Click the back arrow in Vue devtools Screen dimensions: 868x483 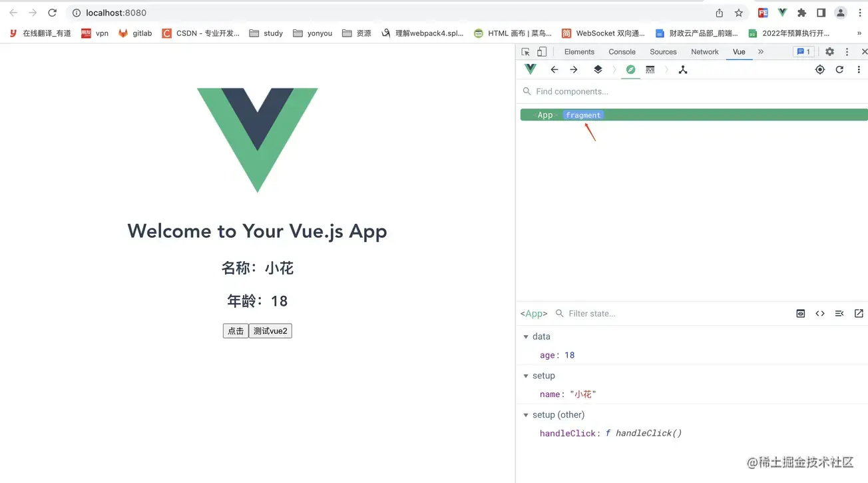pos(554,69)
